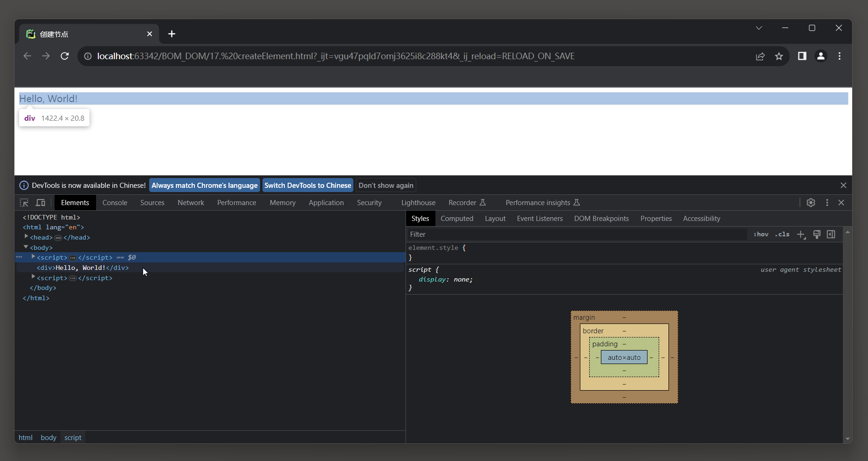Click the element.style rule block
The width and height of the screenshot is (868, 461).
tap(625, 253)
